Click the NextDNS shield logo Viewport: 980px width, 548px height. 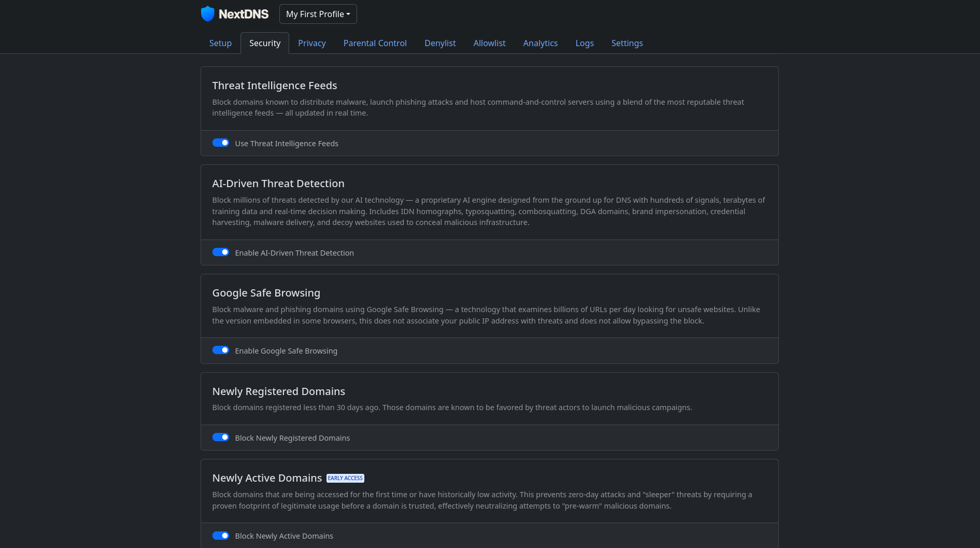[x=207, y=14]
